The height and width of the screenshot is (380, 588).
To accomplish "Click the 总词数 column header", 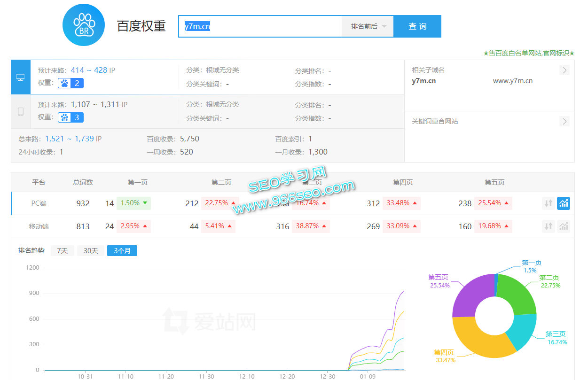I will [x=83, y=182].
